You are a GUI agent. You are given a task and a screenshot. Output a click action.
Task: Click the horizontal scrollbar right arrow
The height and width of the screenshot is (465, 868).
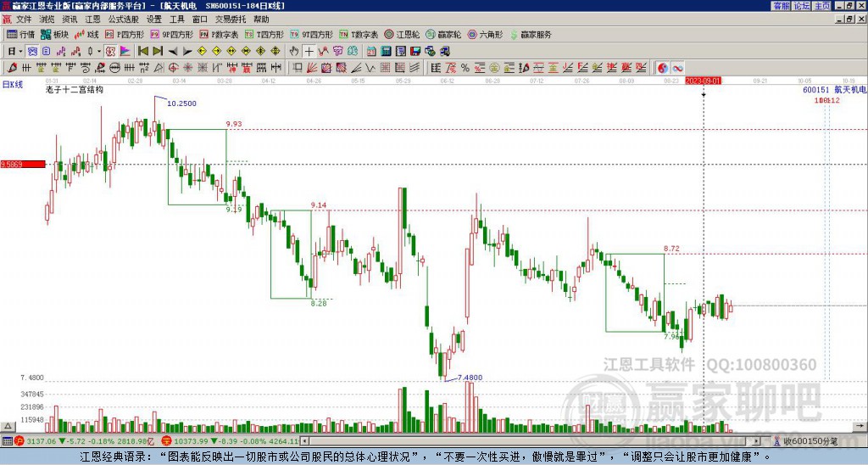pos(756,441)
